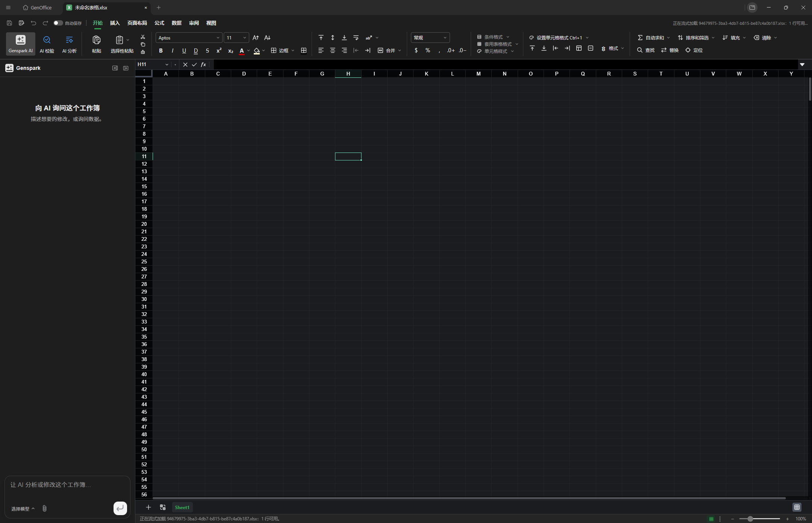Viewport: 812px width, 523px height.
Task: Toggle the 自动保存 autosave switch
Action: tap(58, 23)
